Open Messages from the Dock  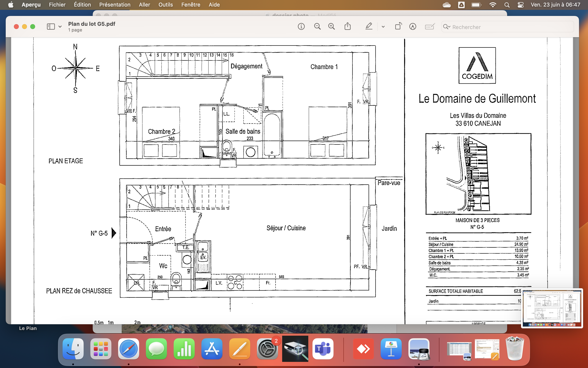point(156,349)
